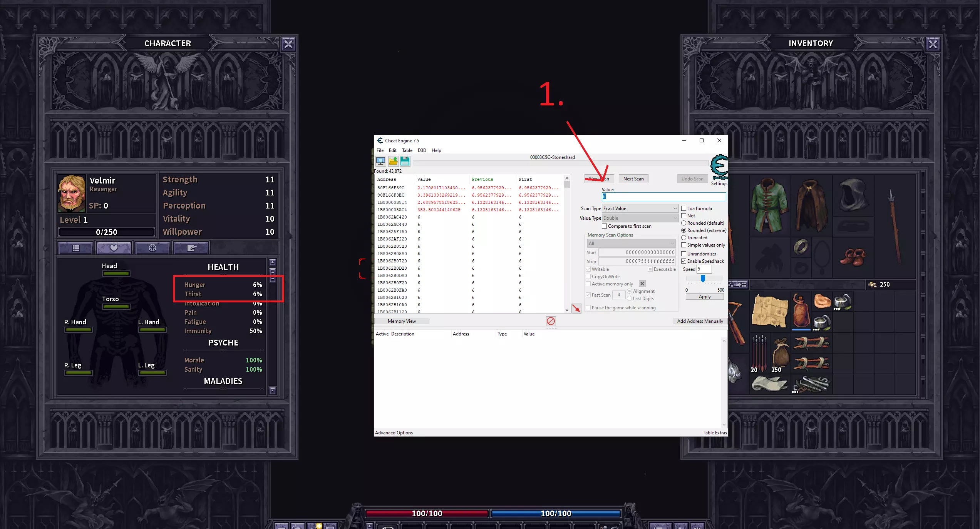Open the Scan Type dropdown
This screenshot has width=980, height=529.
coord(640,209)
